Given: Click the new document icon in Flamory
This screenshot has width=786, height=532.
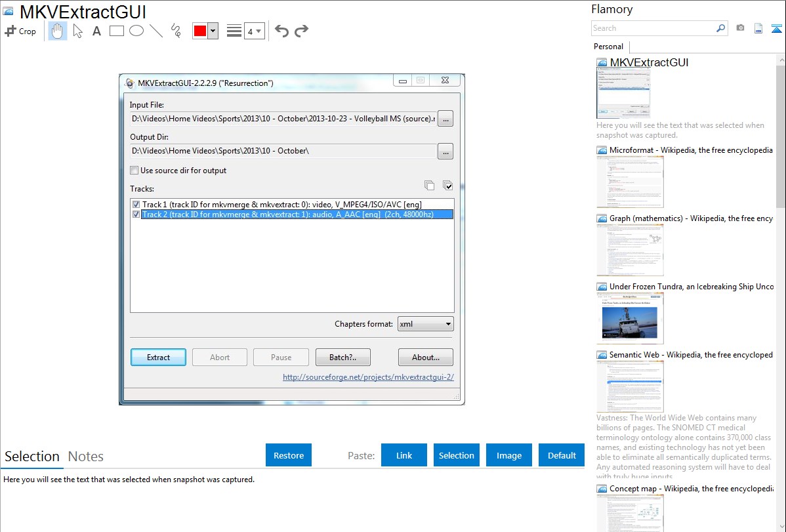Looking at the screenshot, I should click(758, 28).
